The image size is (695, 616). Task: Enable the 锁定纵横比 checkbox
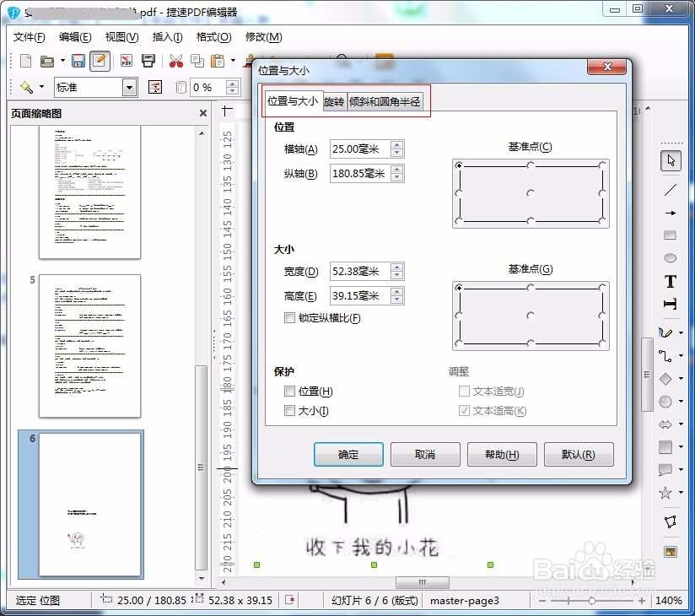click(x=290, y=316)
